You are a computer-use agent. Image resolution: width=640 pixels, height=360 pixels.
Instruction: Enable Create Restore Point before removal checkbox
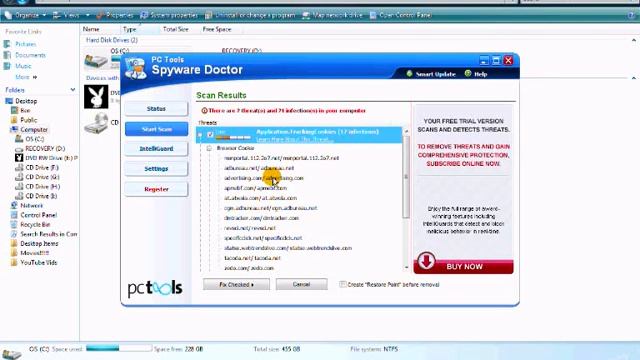[342, 284]
